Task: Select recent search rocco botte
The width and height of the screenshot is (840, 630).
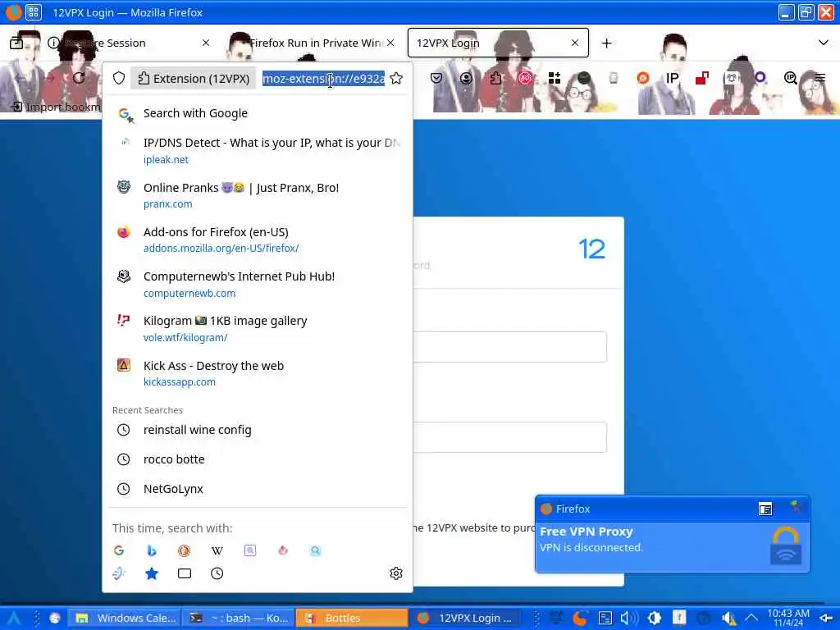Action: [257, 459]
